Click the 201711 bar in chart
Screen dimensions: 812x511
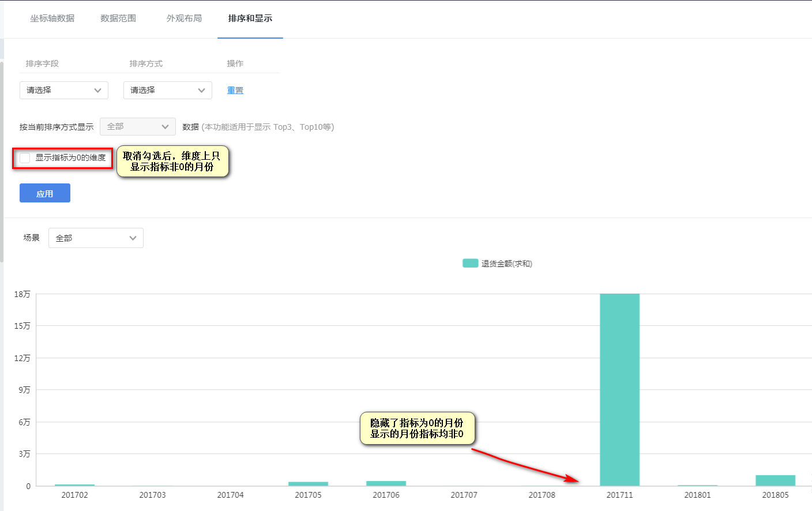pyautogui.click(x=620, y=390)
